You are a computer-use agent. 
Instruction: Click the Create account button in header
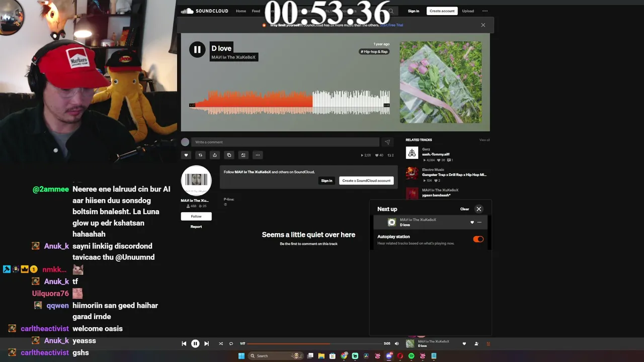click(x=442, y=11)
